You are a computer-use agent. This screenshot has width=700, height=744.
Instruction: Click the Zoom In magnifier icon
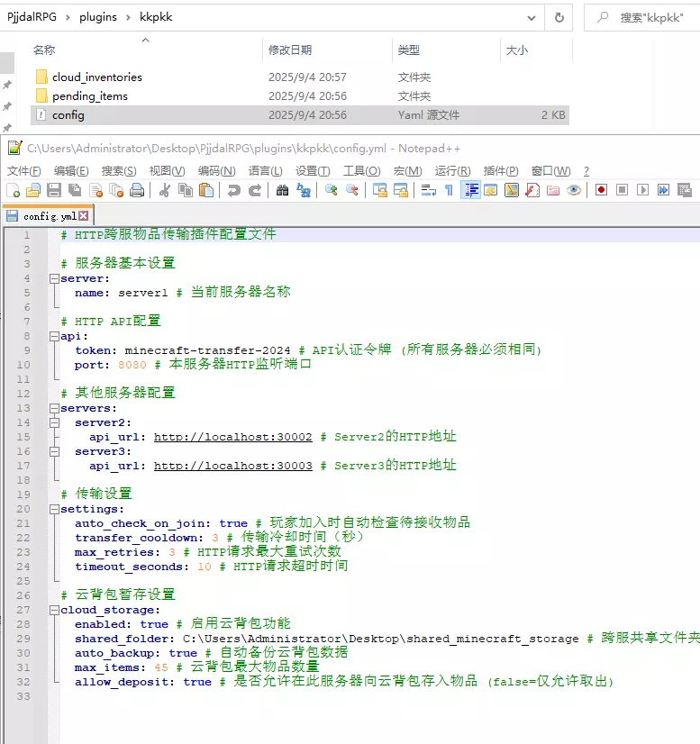tap(332, 190)
